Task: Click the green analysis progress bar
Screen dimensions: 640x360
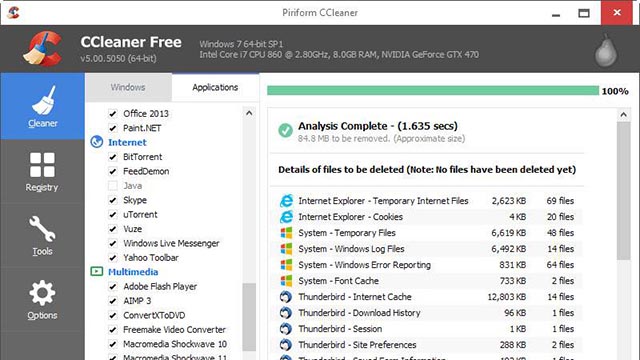Action: 433,90
